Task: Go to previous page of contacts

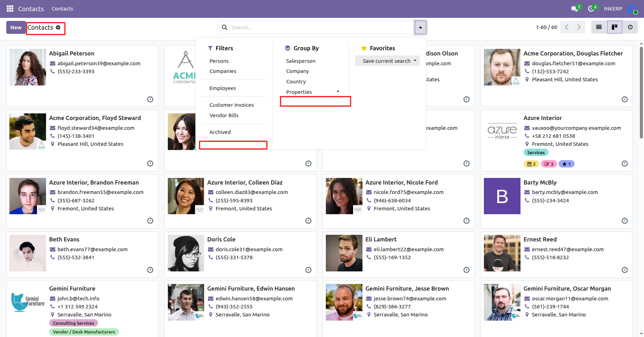Action: (567, 27)
